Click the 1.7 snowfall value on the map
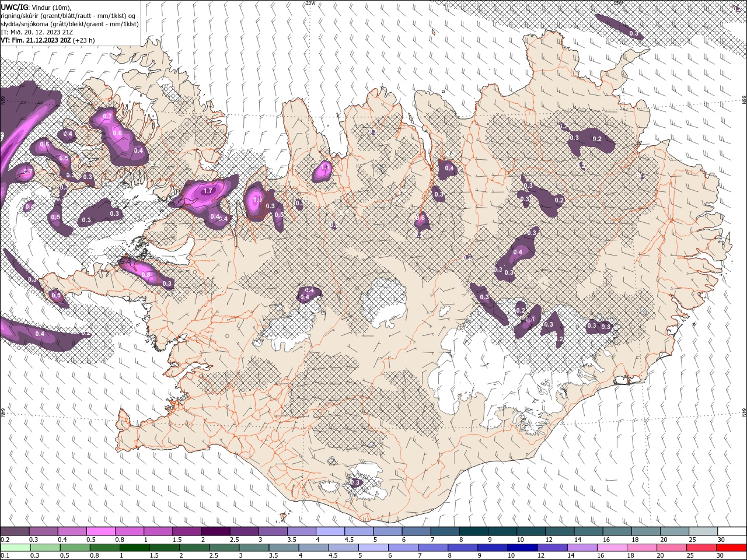Screen dimensions: 747x560 pyautogui.click(x=207, y=191)
